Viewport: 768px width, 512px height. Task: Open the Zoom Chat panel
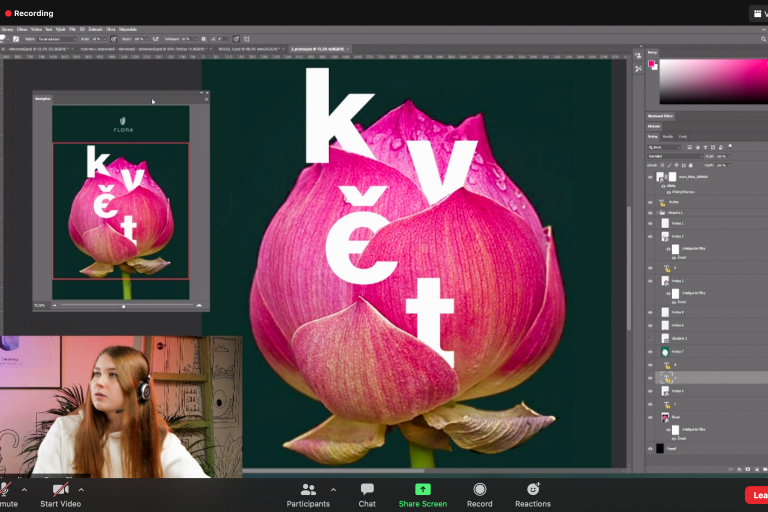pyautogui.click(x=367, y=489)
